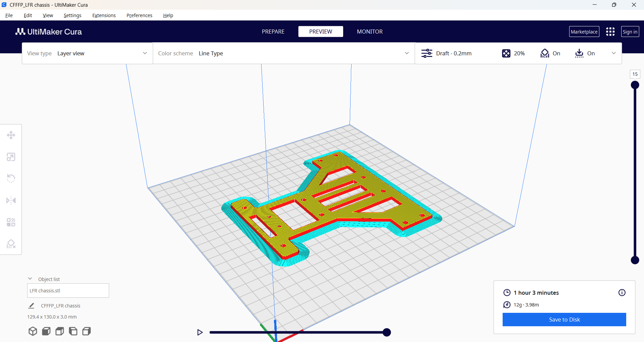
Task: Collapse the Object list
Action: (x=30, y=279)
